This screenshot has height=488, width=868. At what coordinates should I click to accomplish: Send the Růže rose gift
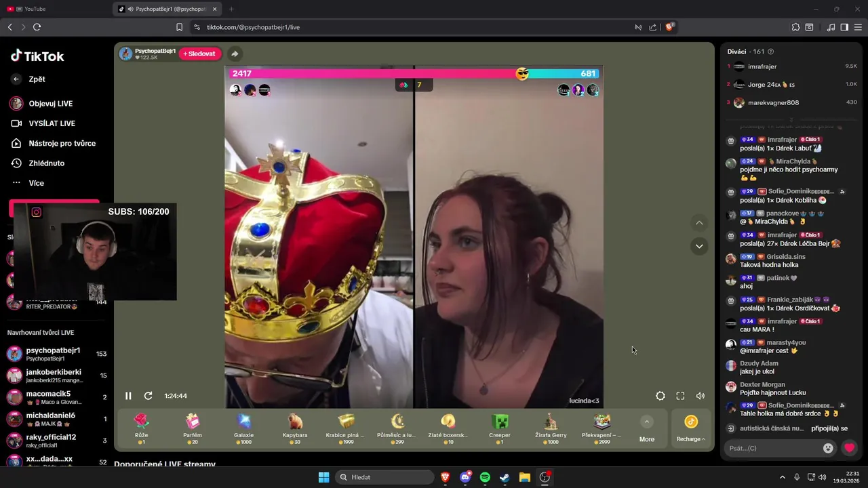click(141, 428)
